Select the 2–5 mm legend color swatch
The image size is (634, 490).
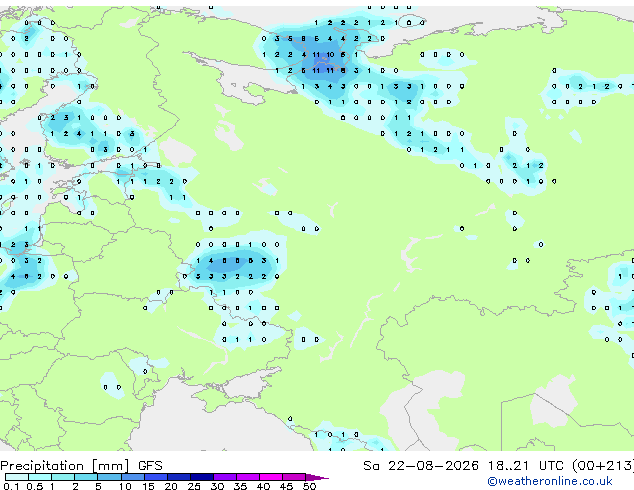(x=86, y=477)
